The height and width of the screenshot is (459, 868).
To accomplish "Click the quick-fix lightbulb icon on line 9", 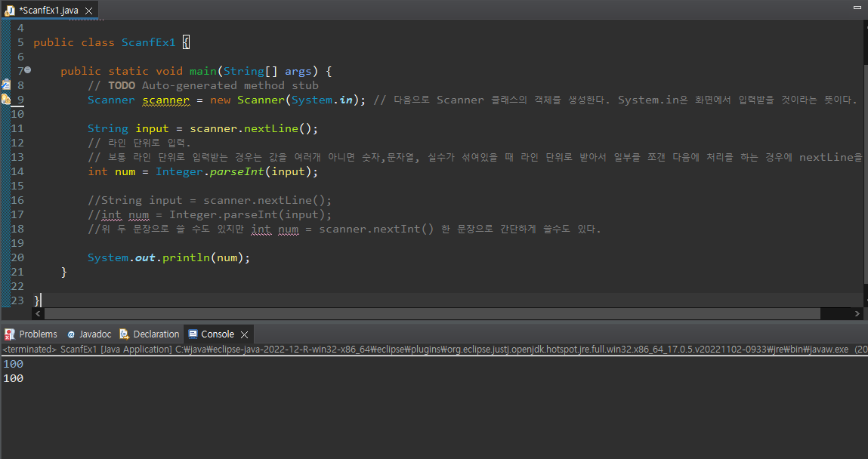I will 5,100.
